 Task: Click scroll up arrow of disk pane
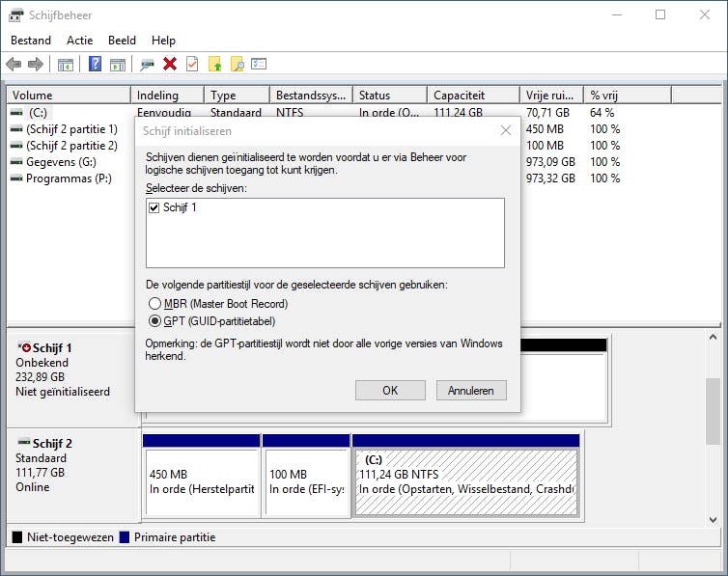pos(714,337)
